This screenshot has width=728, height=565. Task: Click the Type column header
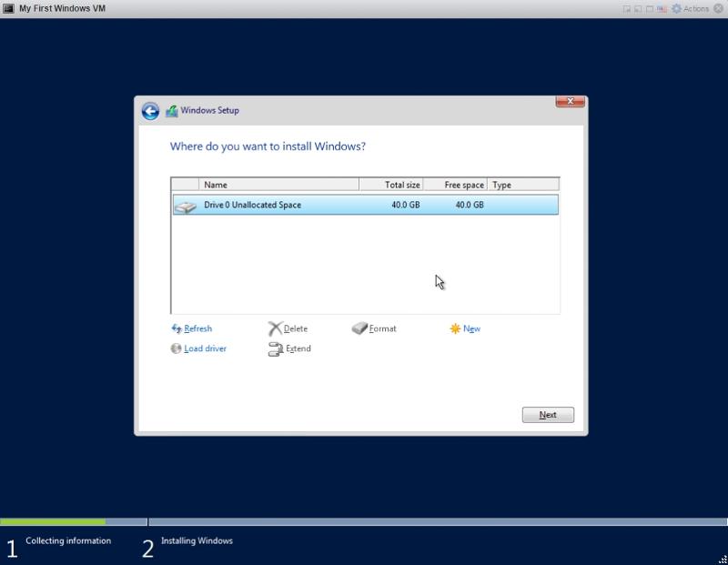click(x=523, y=185)
